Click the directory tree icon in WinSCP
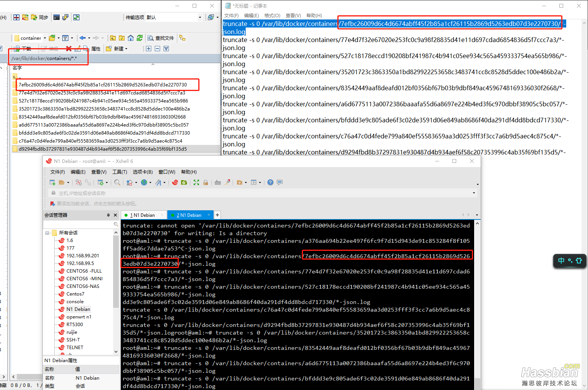588x390 pixels. pos(182,38)
